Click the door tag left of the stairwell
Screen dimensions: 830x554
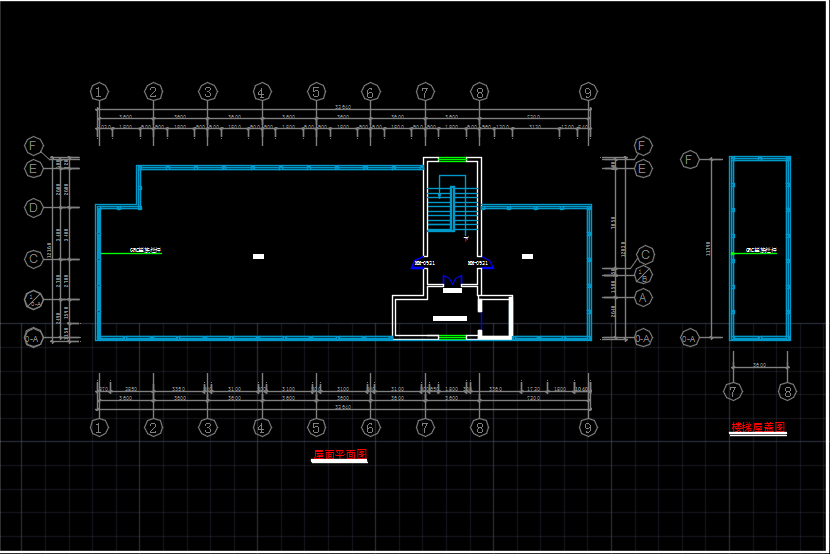[x=425, y=262]
